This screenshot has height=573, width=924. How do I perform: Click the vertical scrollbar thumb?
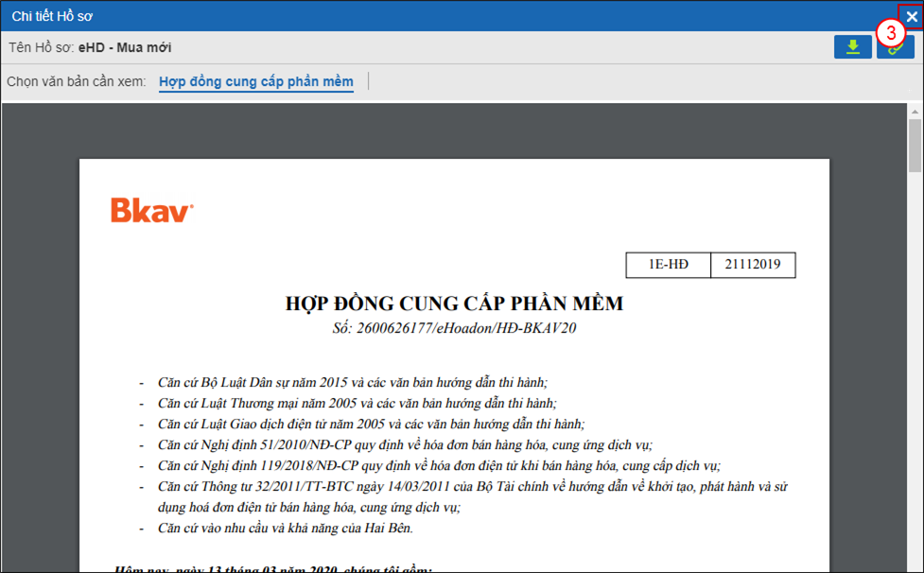tap(915, 145)
